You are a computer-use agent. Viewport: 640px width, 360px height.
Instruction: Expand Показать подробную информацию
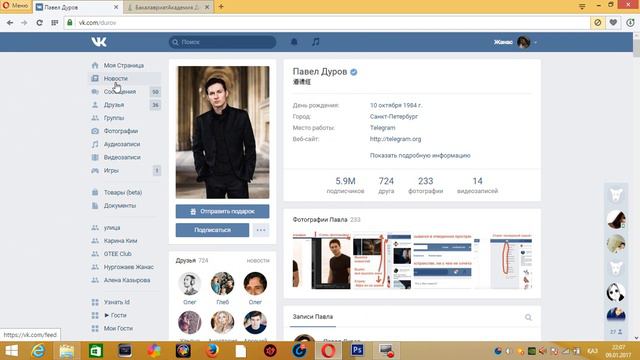coord(420,156)
